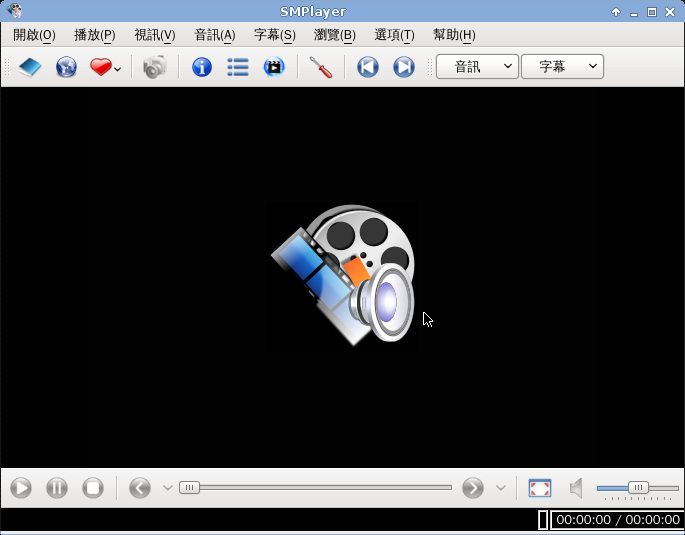Click the 00:00:00 / 00:00:00 time display
Image resolution: width=685 pixels, height=535 pixels.
(618, 520)
